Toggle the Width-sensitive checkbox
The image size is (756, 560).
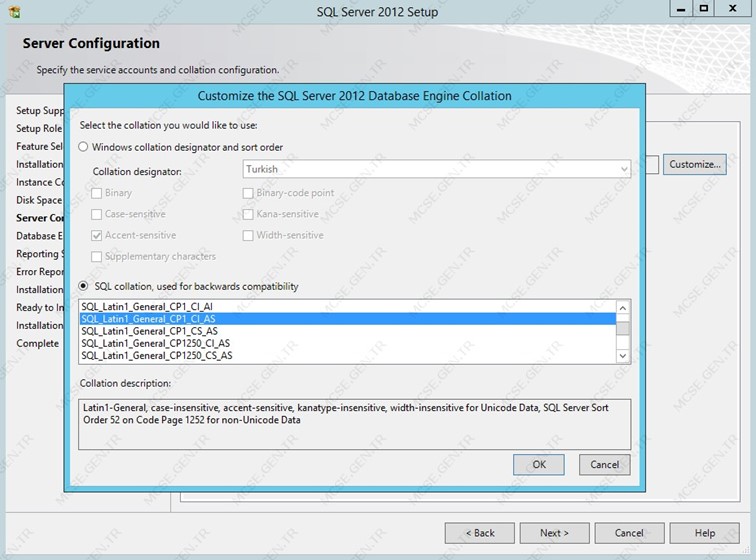pos(248,235)
